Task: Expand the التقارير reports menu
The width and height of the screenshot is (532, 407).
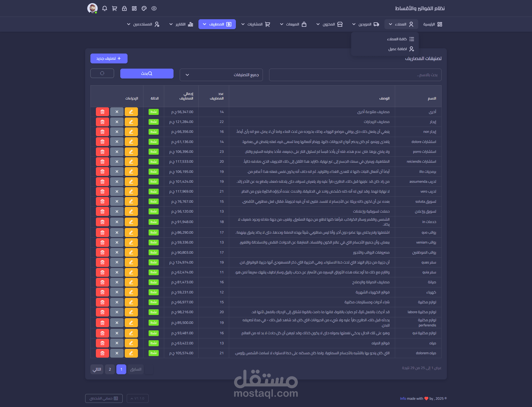Action: [181, 24]
